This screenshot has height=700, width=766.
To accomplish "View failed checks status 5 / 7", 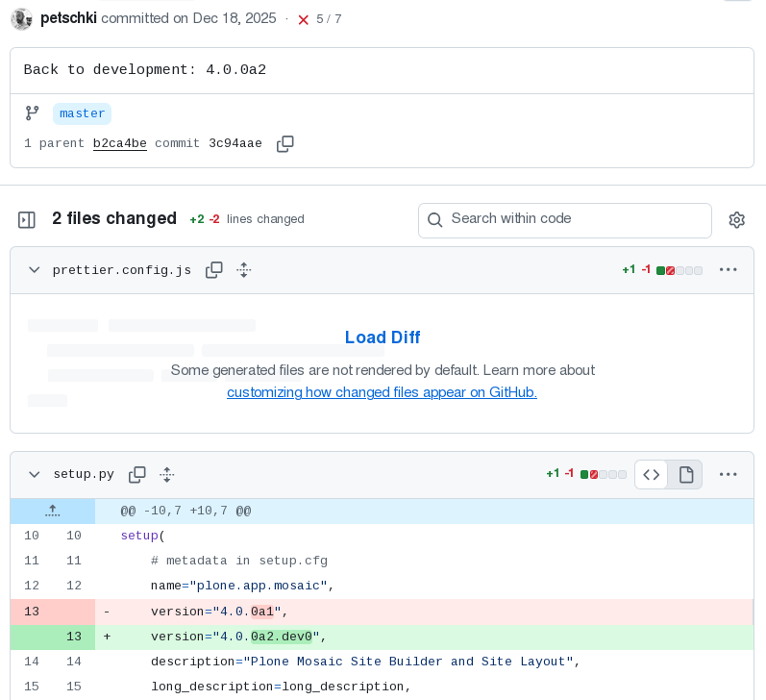I will 319,19.
